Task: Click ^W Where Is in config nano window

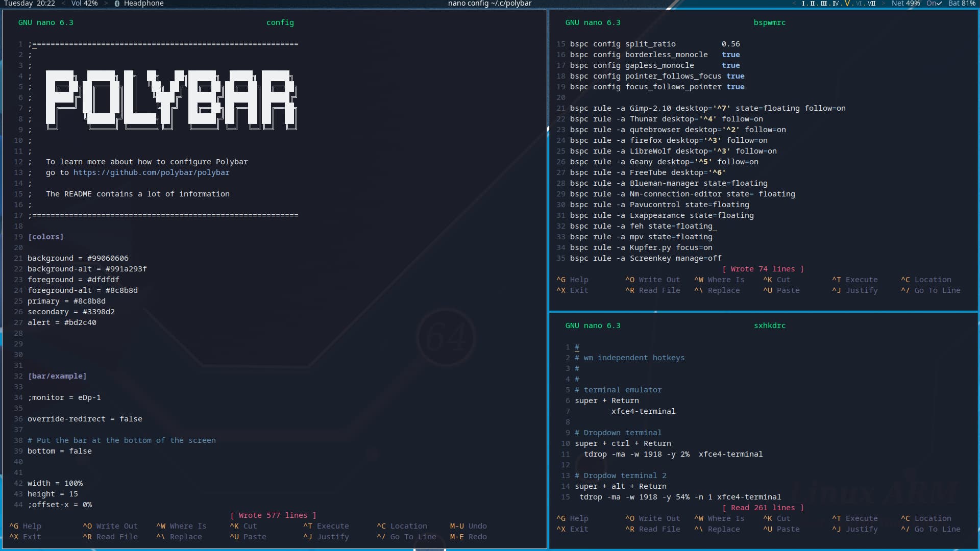Action: pyautogui.click(x=181, y=526)
